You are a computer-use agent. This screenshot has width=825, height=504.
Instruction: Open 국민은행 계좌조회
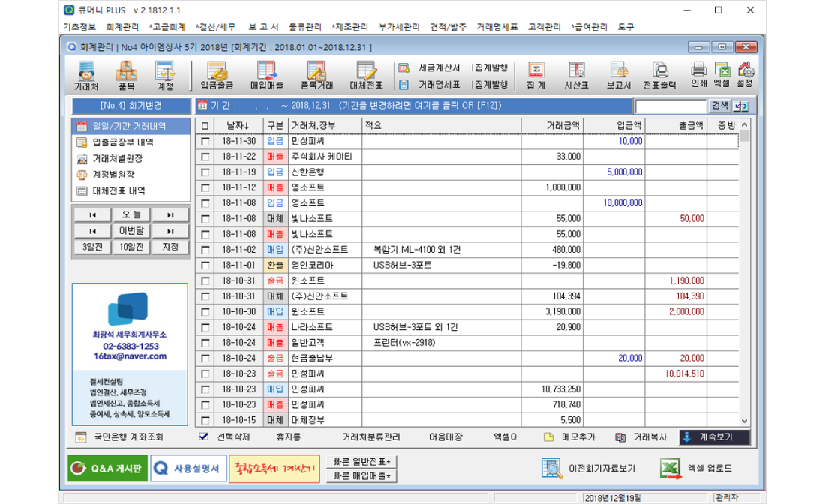click(119, 437)
